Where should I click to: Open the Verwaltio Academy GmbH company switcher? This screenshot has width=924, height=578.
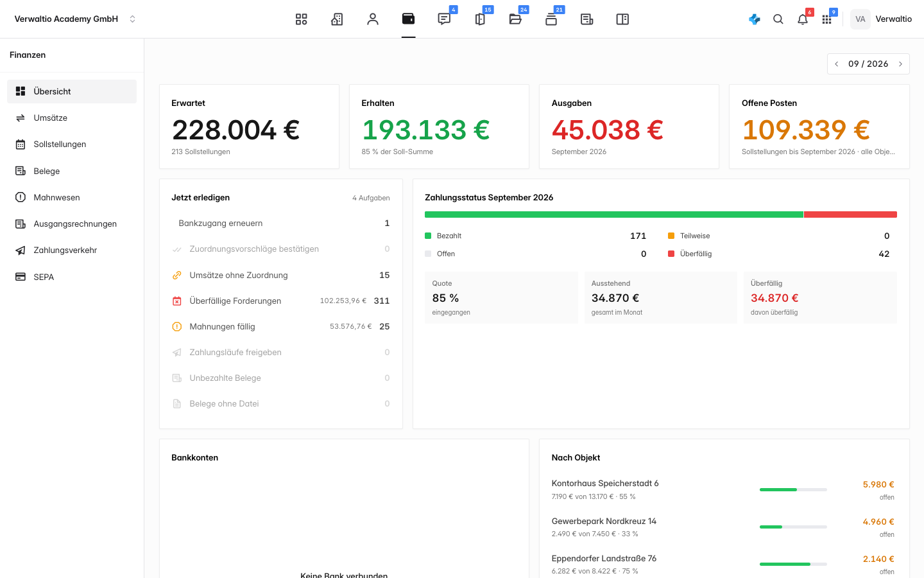(75, 19)
